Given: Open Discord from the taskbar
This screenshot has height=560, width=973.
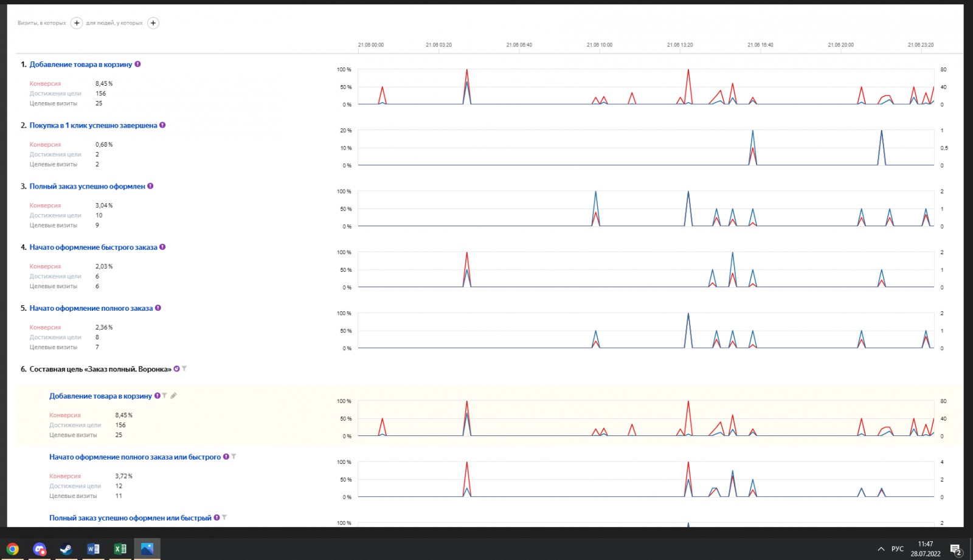Looking at the screenshot, I should tap(40, 549).
